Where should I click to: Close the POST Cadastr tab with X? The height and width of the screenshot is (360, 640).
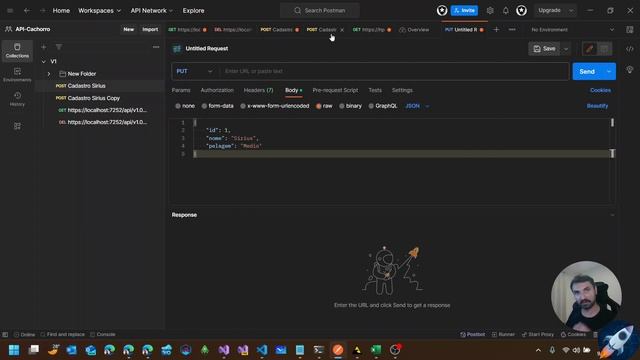(342, 30)
